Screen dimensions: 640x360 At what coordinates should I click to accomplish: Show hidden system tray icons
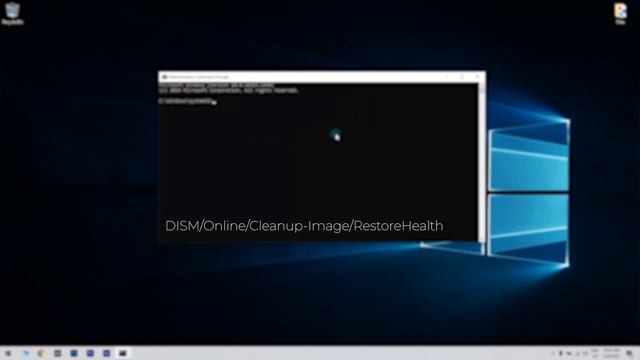[553, 353]
